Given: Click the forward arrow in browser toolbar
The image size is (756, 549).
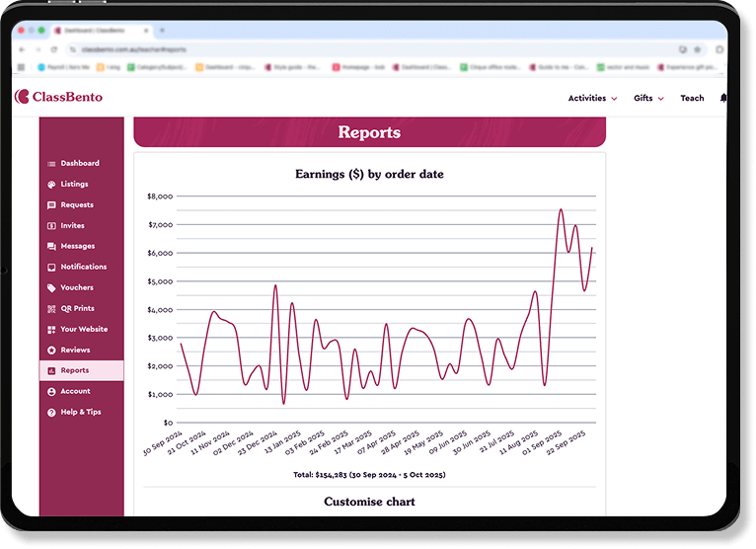Looking at the screenshot, I should tap(38, 49).
